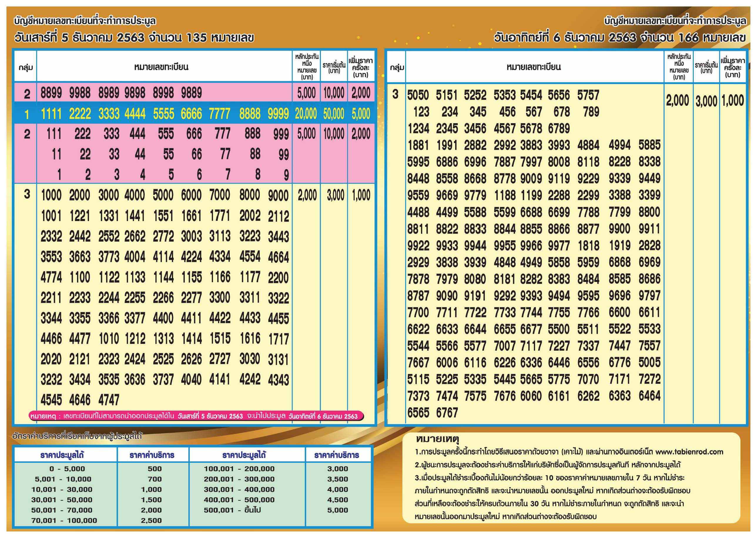The width and height of the screenshot is (756, 535).
Task: Choose the '100,001 - 200,000' price range
Action: coord(239,469)
